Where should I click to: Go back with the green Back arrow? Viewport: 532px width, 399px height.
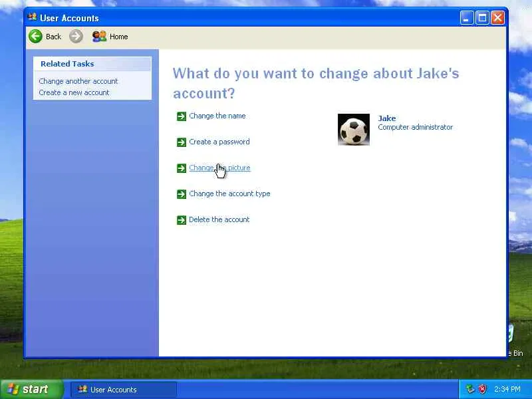click(x=35, y=37)
